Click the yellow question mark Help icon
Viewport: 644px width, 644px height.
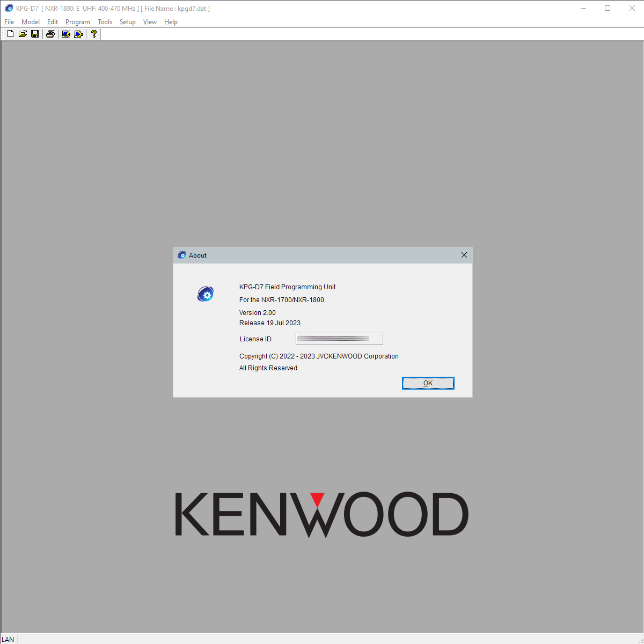tap(94, 34)
